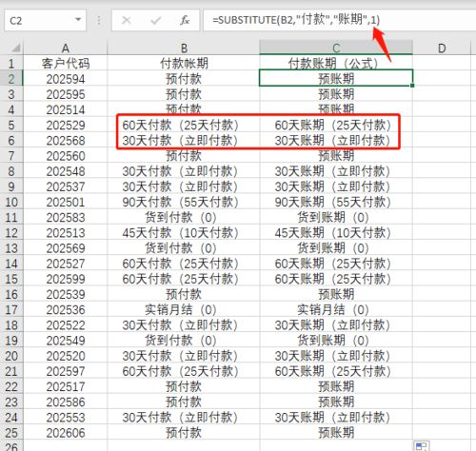Click B17 cell 实销月结（0）
This screenshot has height=451, width=476.
tap(184, 310)
